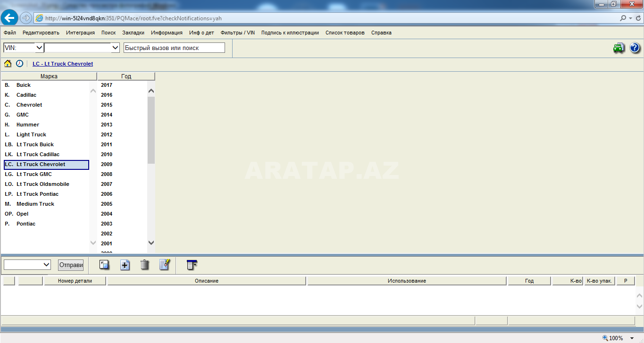Click the Отправи button
This screenshot has height=343, width=644.
pyautogui.click(x=71, y=265)
